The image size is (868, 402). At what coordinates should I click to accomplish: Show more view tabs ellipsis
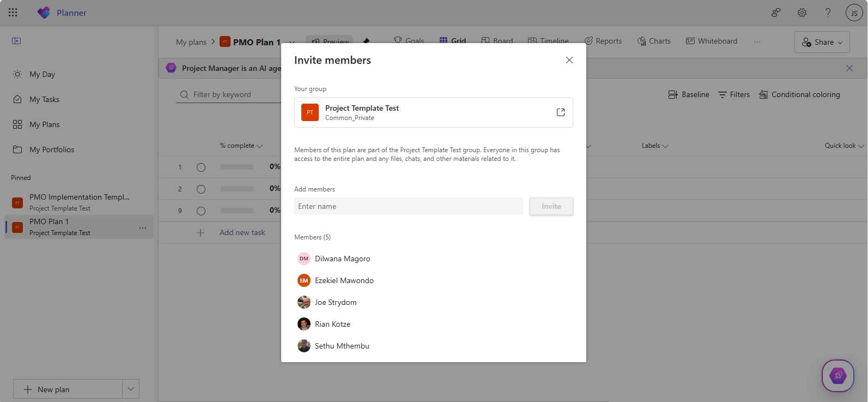tap(757, 41)
